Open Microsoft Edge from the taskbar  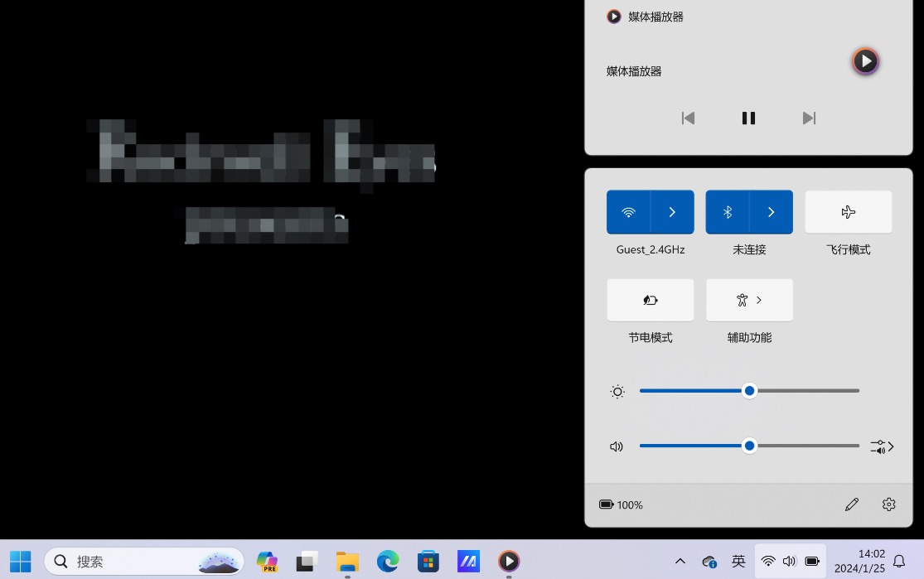point(388,561)
